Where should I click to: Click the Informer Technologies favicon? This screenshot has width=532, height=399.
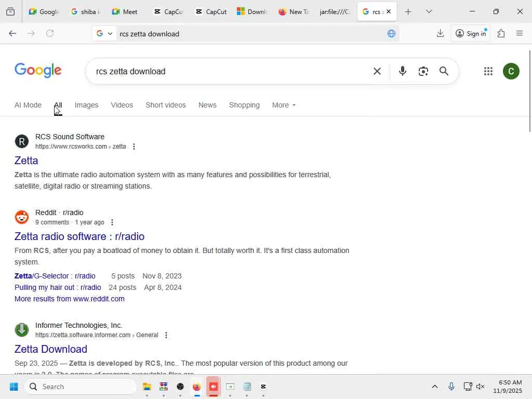(22, 330)
